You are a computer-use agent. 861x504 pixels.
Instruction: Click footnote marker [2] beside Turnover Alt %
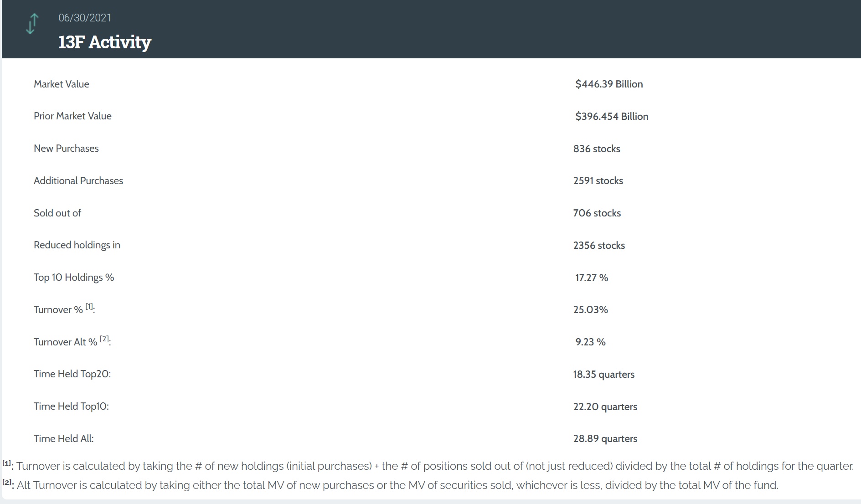click(x=104, y=339)
